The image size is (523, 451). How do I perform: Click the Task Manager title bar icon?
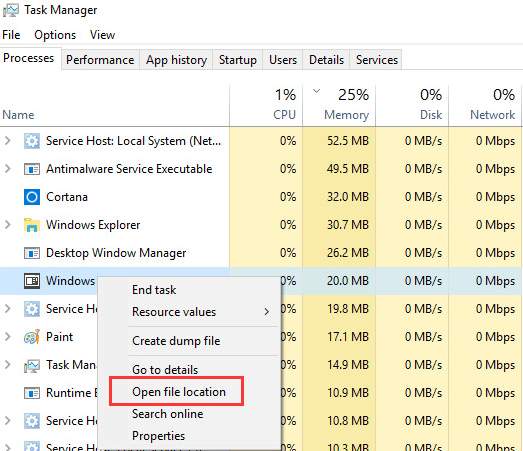(x=11, y=10)
